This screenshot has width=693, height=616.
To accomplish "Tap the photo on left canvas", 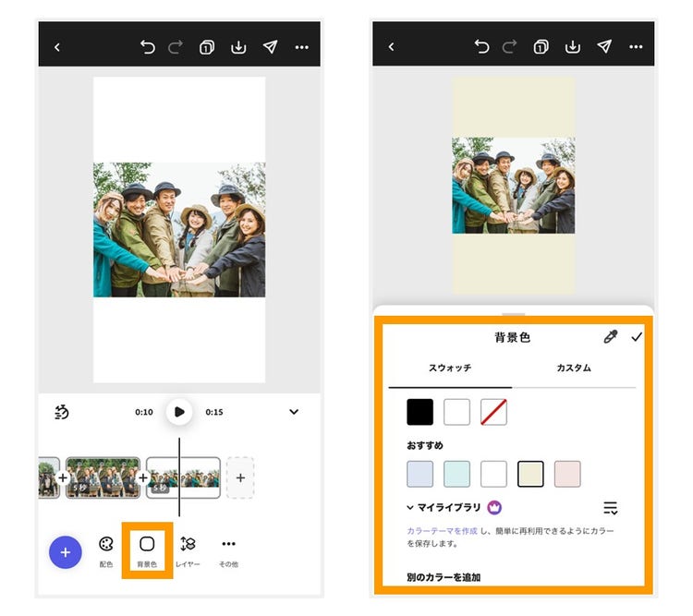I will [x=179, y=230].
